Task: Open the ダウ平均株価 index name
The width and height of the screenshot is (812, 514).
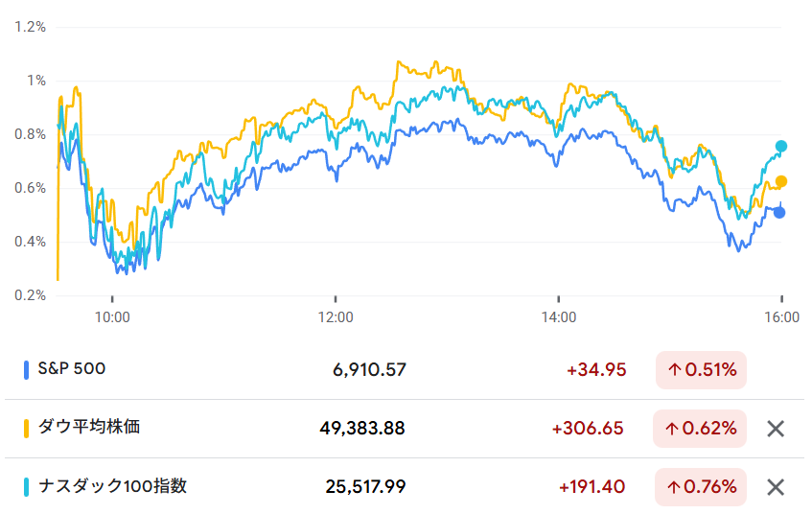Action: point(89,428)
